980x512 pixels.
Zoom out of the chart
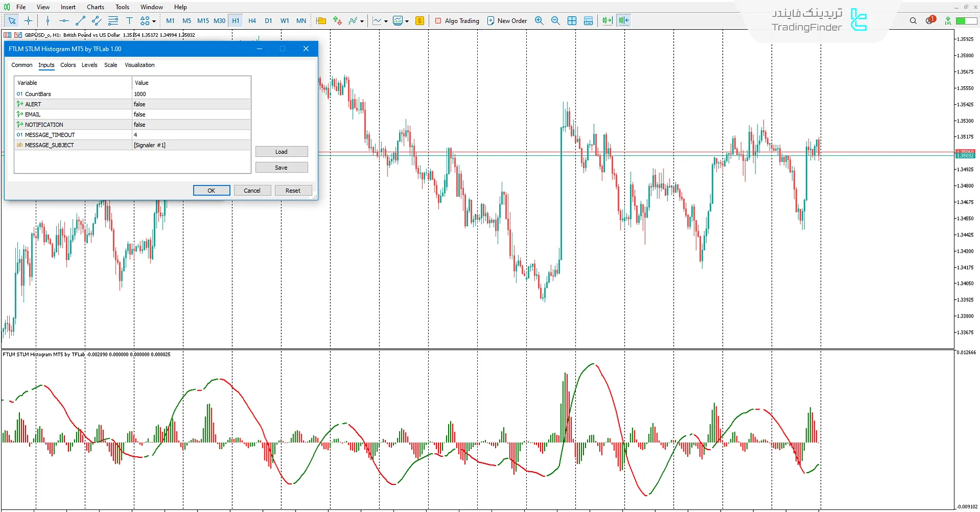point(555,20)
